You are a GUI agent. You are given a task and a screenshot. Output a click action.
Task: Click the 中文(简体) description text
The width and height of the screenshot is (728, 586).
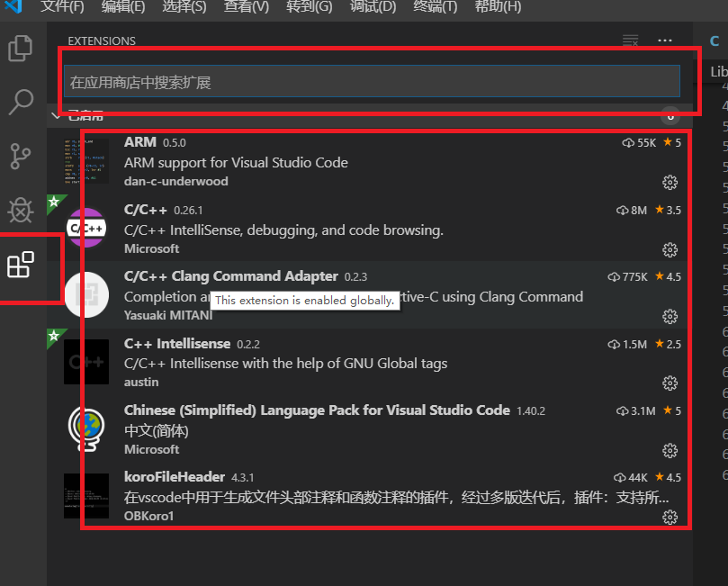156,431
